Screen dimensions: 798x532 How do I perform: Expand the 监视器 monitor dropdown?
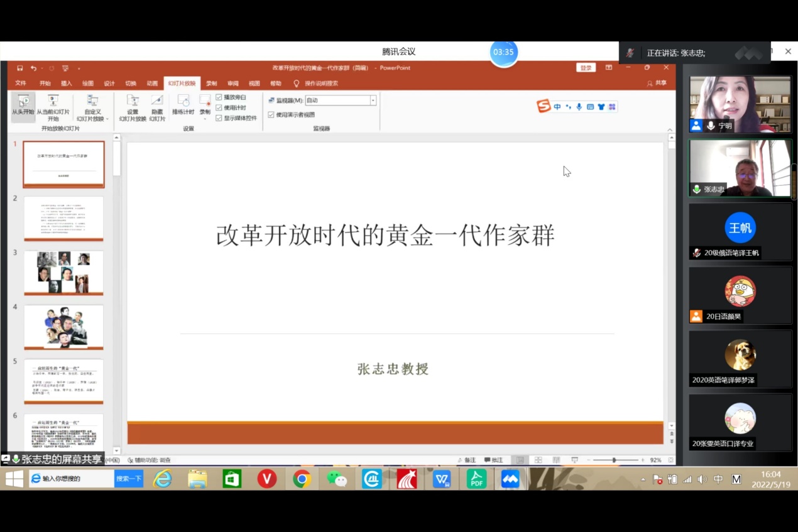click(373, 100)
